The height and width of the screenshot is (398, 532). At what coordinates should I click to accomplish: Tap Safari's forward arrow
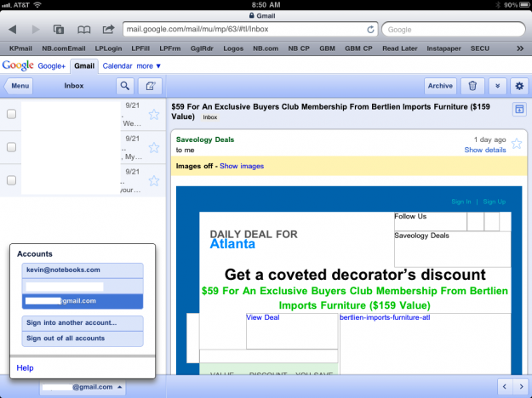(35, 30)
